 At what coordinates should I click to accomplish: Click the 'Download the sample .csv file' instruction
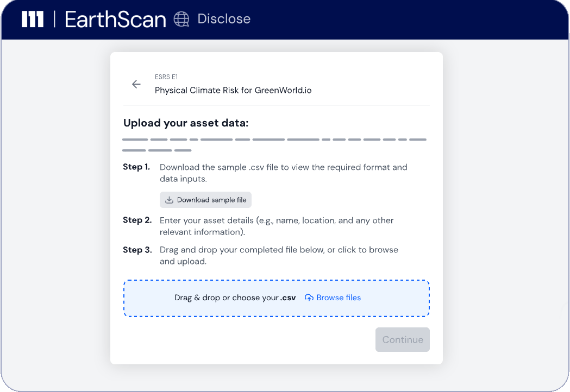[284, 173]
